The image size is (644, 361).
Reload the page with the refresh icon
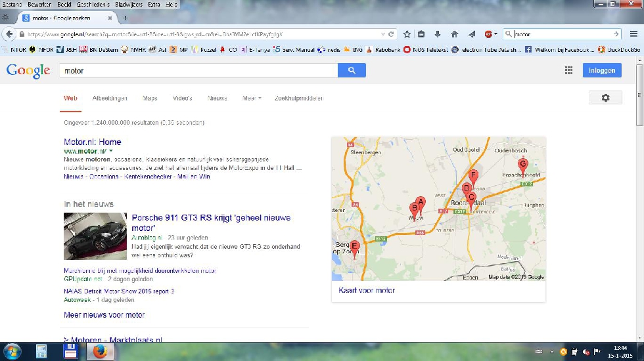tap(392, 34)
